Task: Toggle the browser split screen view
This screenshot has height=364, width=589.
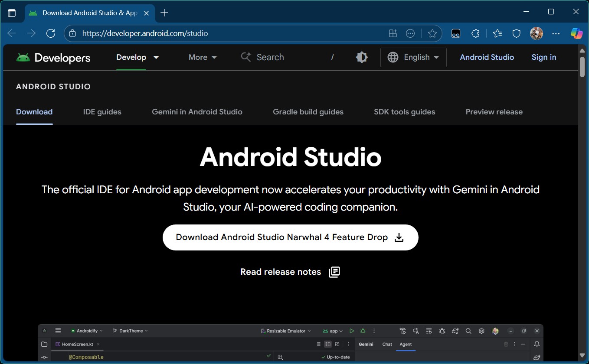Action: (x=393, y=33)
